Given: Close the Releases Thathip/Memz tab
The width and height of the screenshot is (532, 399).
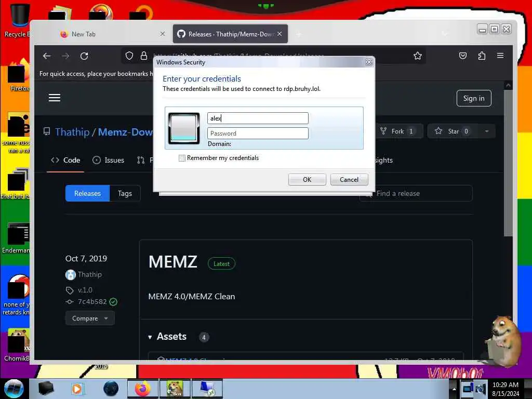Looking at the screenshot, I should point(280,34).
